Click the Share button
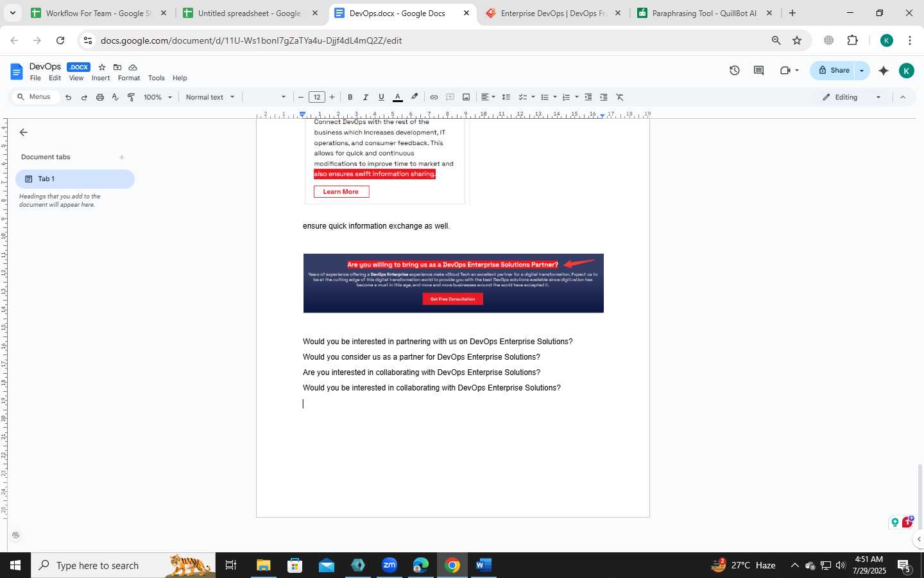This screenshot has height=578, width=924. click(834, 71)
